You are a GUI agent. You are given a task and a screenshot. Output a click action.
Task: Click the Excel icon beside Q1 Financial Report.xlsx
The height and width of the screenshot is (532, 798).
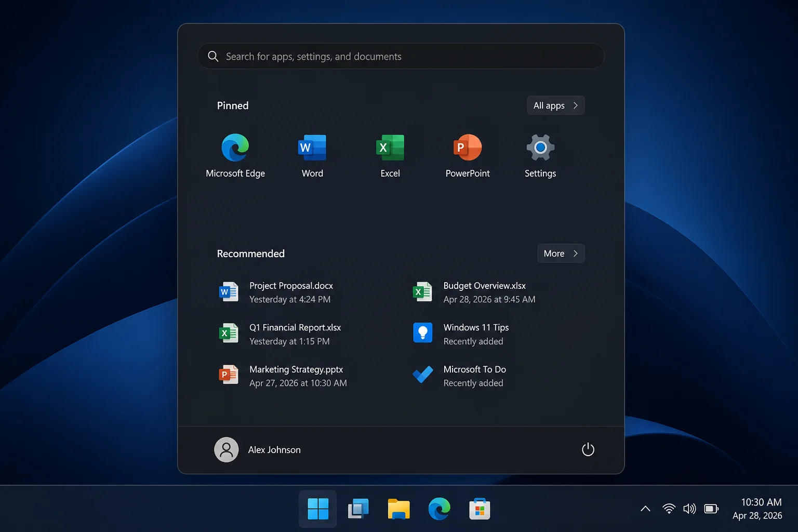(x=229, y=334)
